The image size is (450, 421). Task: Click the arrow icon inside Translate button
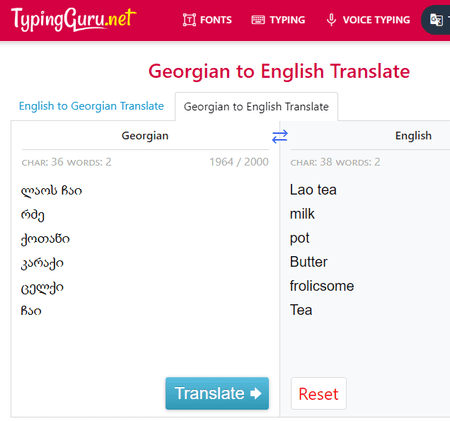coord(256,393)
